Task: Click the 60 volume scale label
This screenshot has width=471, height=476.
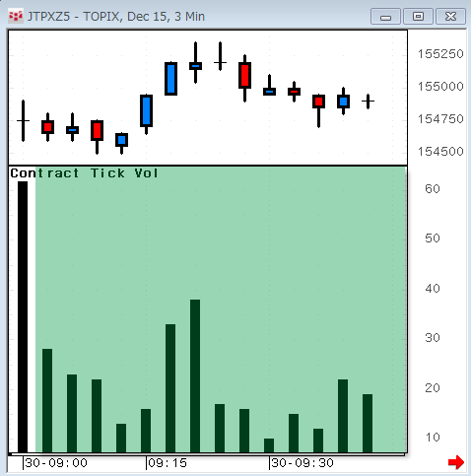Action: (x=433, y=189)
